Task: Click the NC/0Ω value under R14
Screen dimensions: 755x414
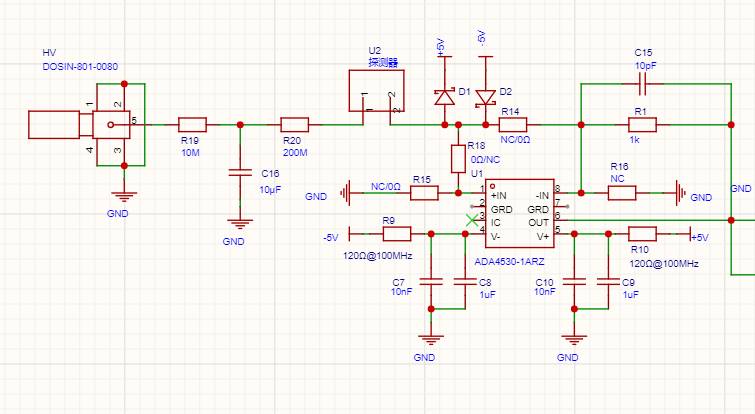Action: coord(515,140)
